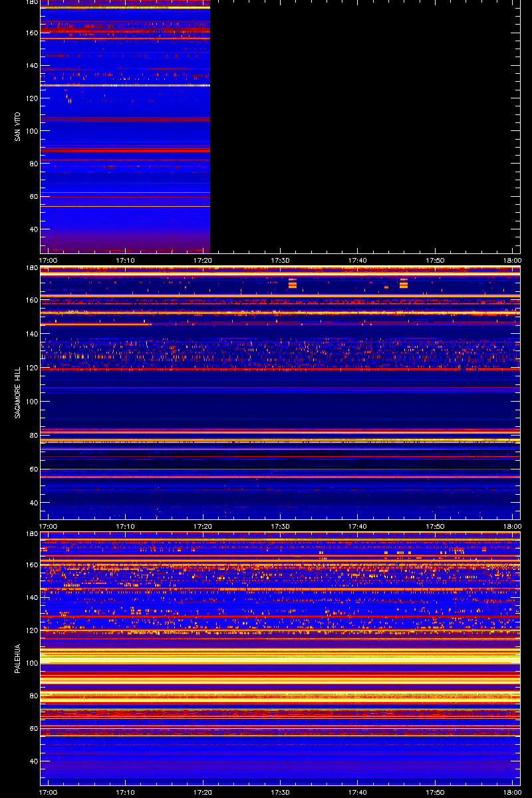The width and height of the screenshot is (532, 798).
Task: Select the 17:30 tick under San Vito panel
Action: pyautogui.click(x=280, y=261)
